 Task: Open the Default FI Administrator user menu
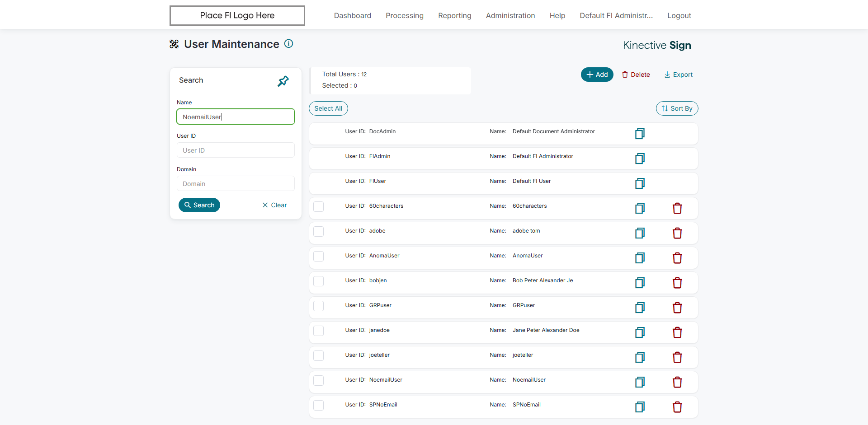point(616,15)
